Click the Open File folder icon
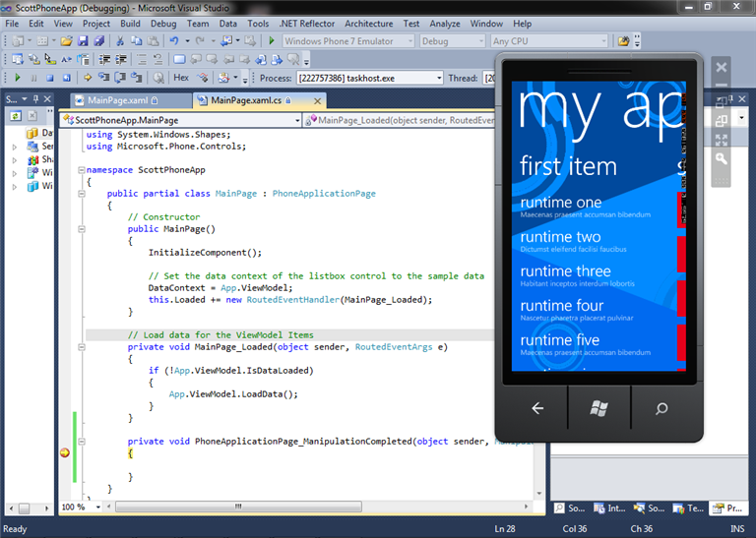 (67, 41)
